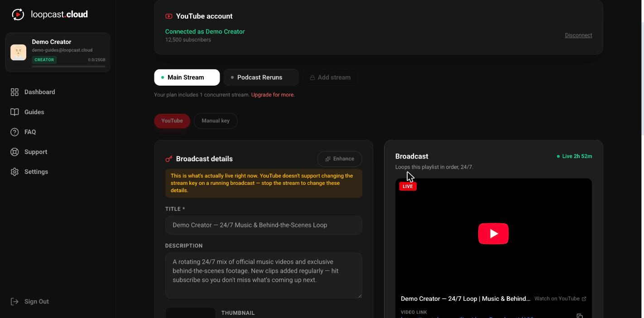
Task: Click the 'Connected as Demo Creator' status
Action: coord(205,32)
